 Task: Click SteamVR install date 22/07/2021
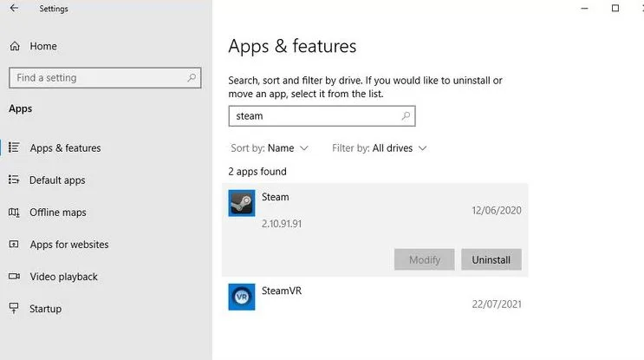click(x=497, y=304)
